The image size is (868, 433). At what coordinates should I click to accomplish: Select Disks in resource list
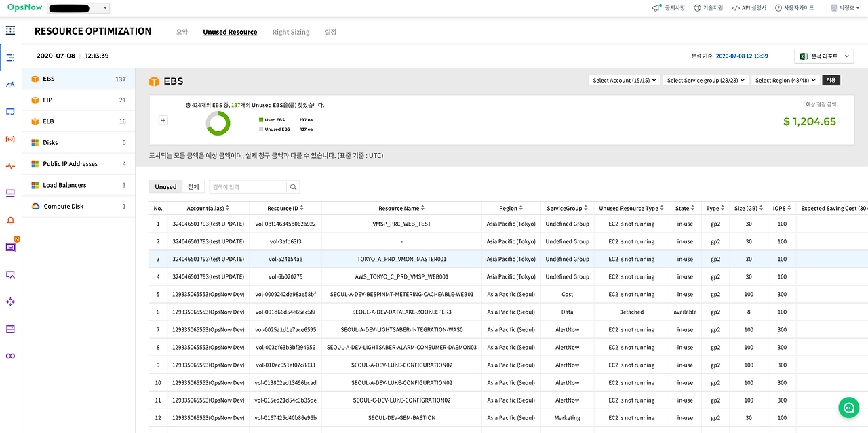[x=79, y=142]
